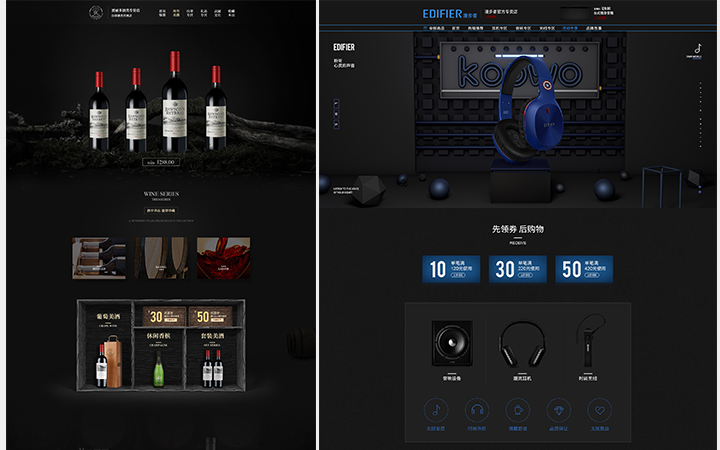The image size is (720, 450).
Task: Click the circular wine store logo emblem
Action: coord(96,12)
